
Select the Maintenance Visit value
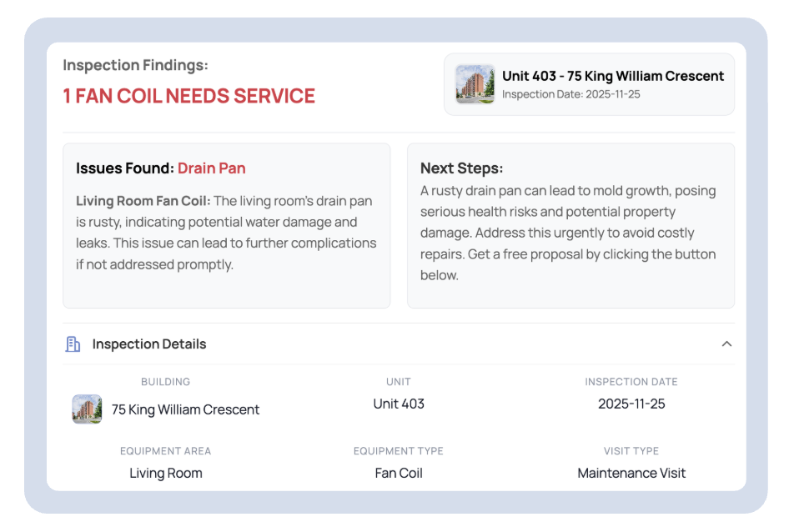631,473
